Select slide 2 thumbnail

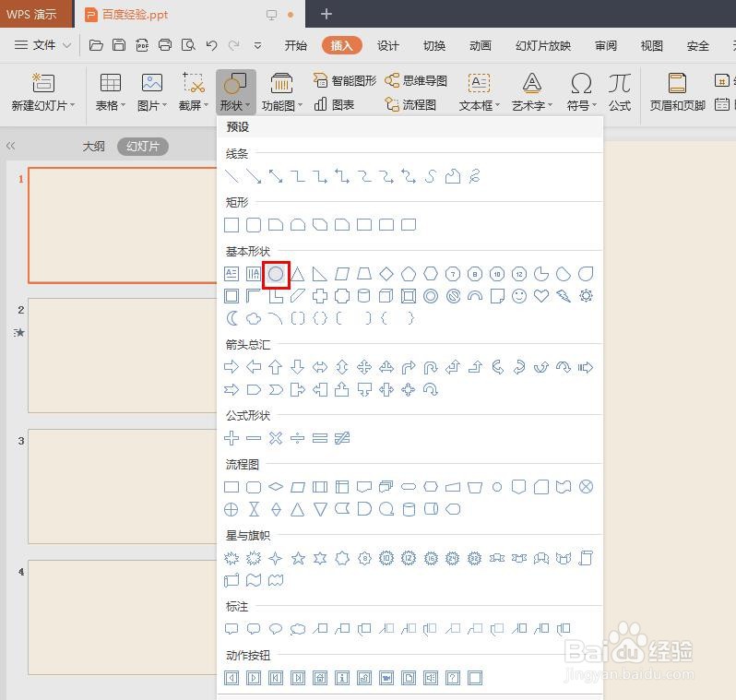coord(122,355)
